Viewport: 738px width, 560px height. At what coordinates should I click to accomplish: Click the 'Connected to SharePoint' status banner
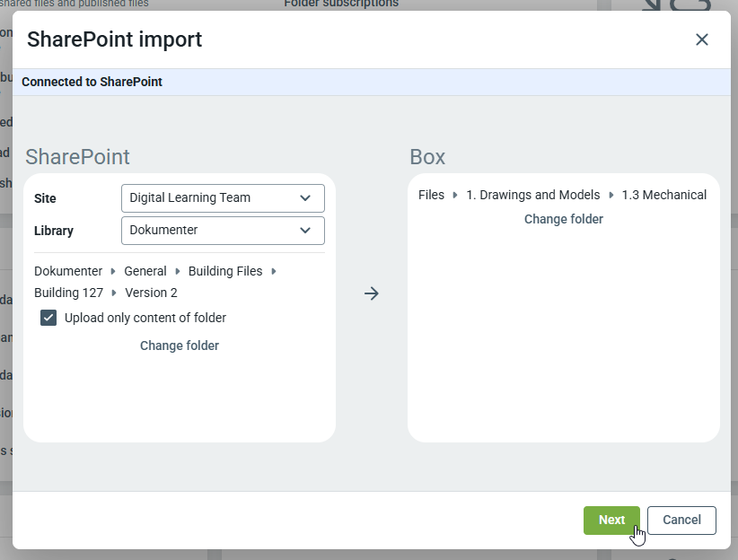[x=92, y=82]
